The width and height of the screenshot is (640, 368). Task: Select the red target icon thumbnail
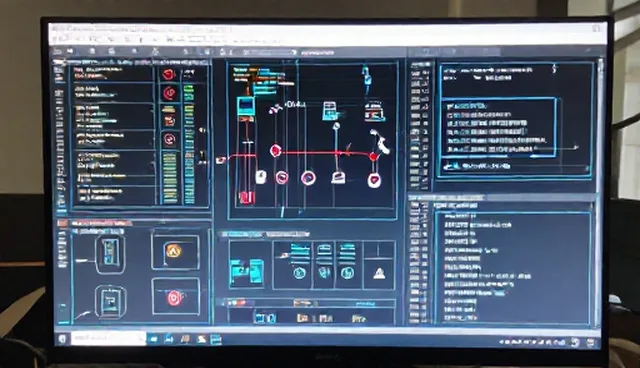(x=175, y=298)
